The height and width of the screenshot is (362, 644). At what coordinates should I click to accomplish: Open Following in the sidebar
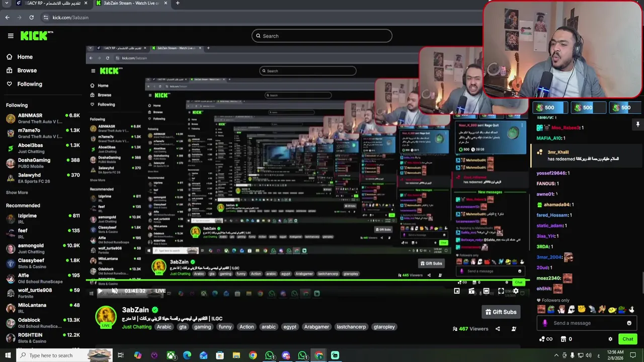(24, 84)
